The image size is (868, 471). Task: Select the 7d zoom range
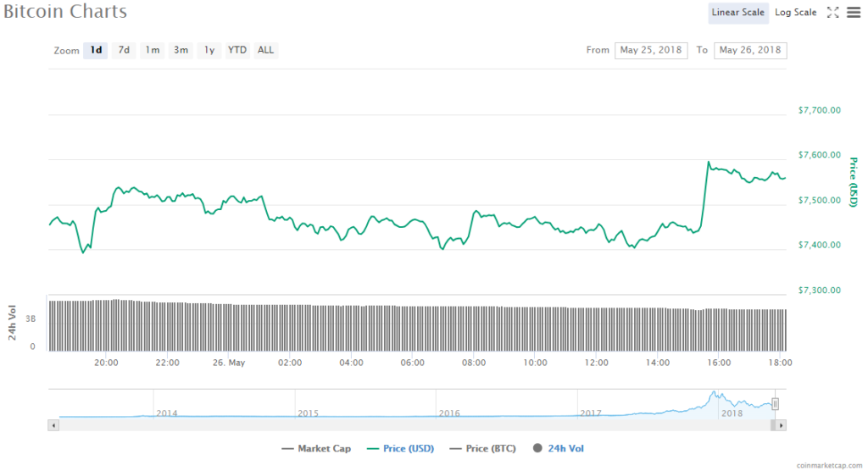point(124,50)
